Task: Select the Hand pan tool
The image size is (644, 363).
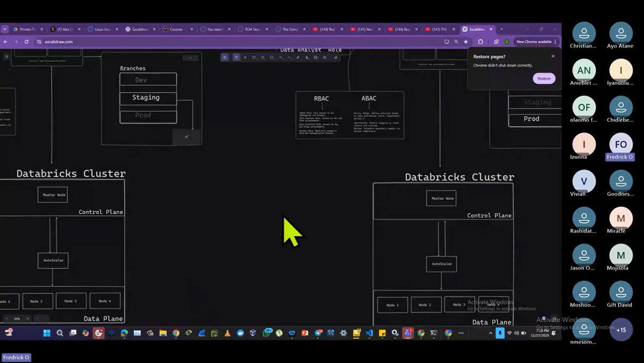Action: (236, 57)
